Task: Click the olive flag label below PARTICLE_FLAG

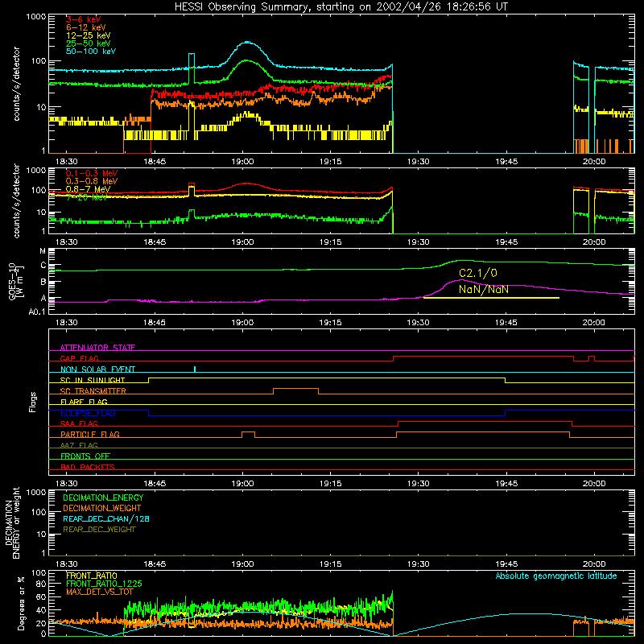Action: pos(79,445)
